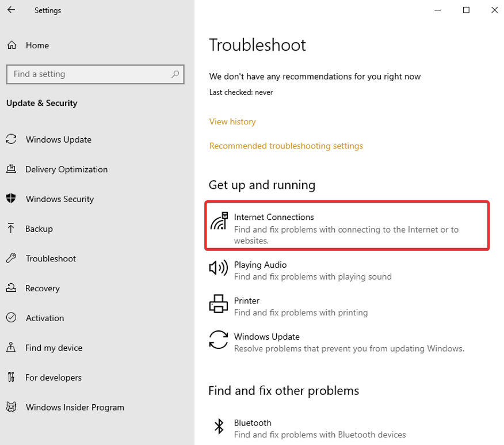Click the back arrow at top left
Viewport: 504px width, 445px height.
click(12, 10)
